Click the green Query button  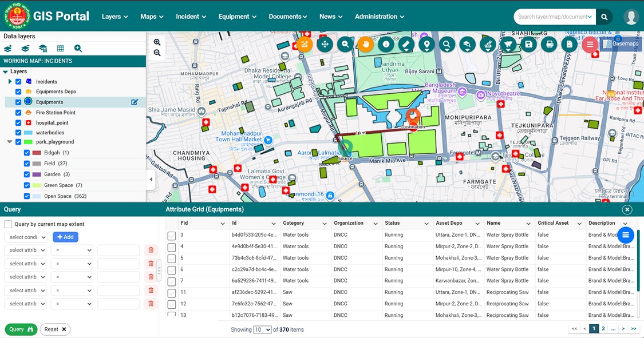pyautogui.click(x=21, y=329)
